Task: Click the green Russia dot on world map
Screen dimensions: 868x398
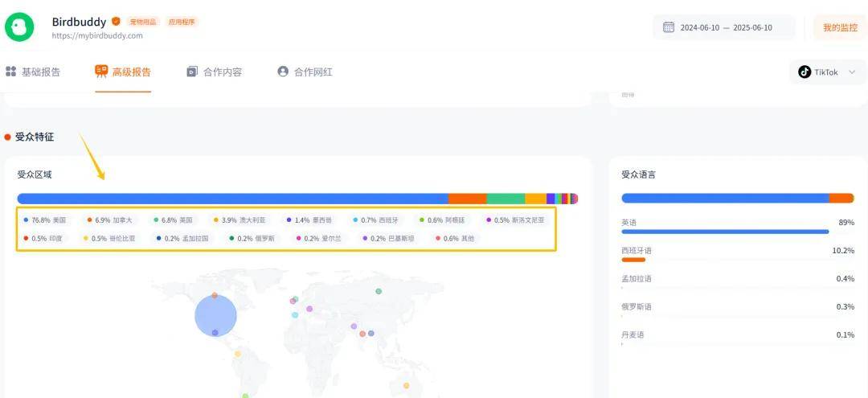Action: coord(379,291)
